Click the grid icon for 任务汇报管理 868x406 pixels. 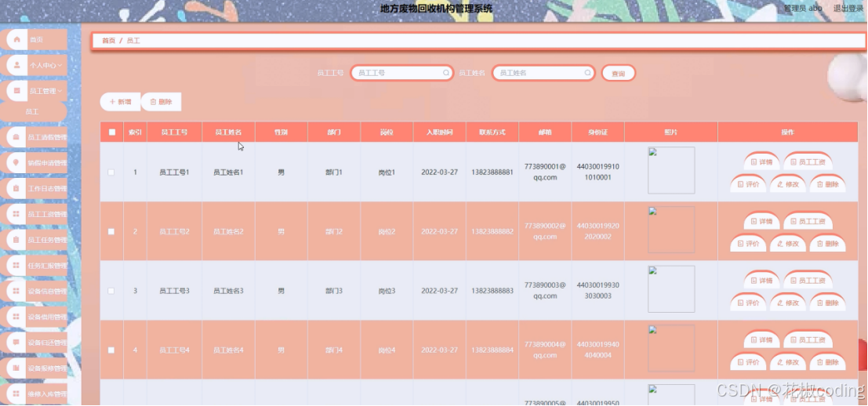coord(16,266)
